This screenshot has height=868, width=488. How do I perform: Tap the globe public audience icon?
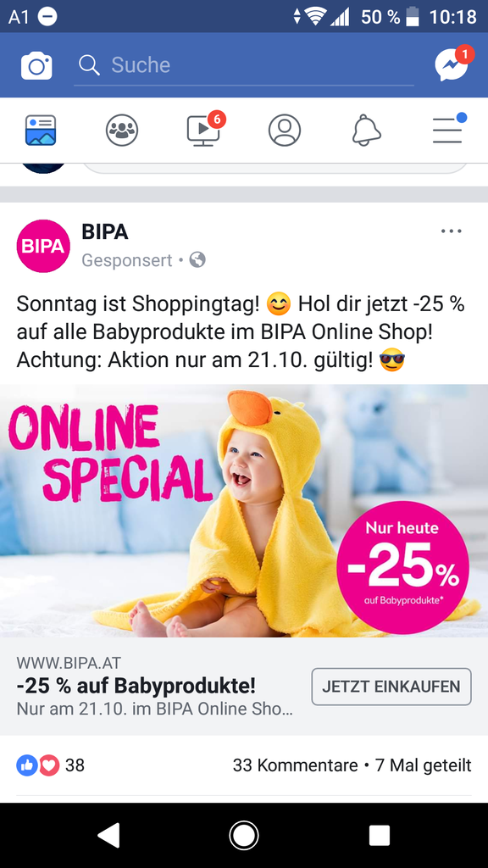click(x=197, y=259)
